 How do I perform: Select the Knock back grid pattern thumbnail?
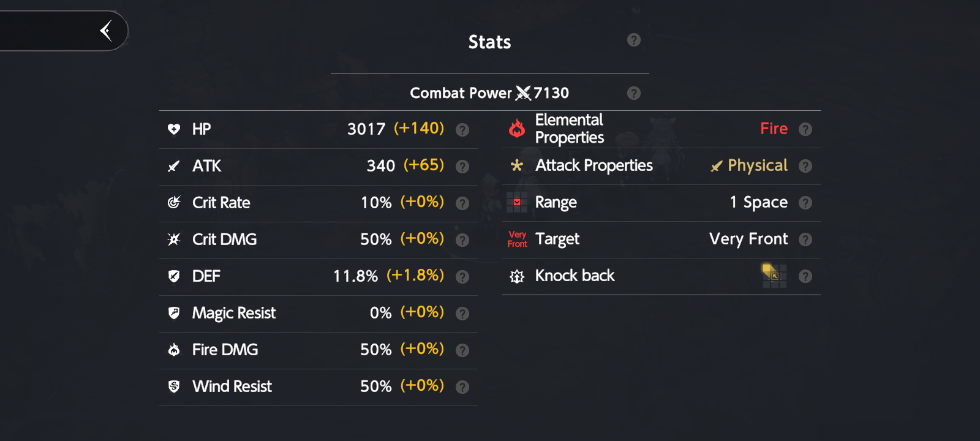(x=774, y=276)
